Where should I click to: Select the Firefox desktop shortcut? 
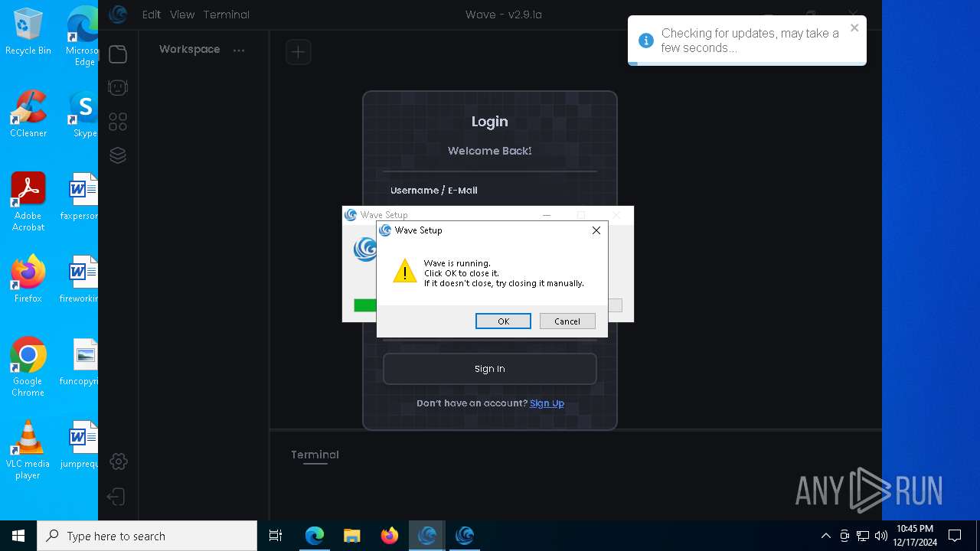28,279
